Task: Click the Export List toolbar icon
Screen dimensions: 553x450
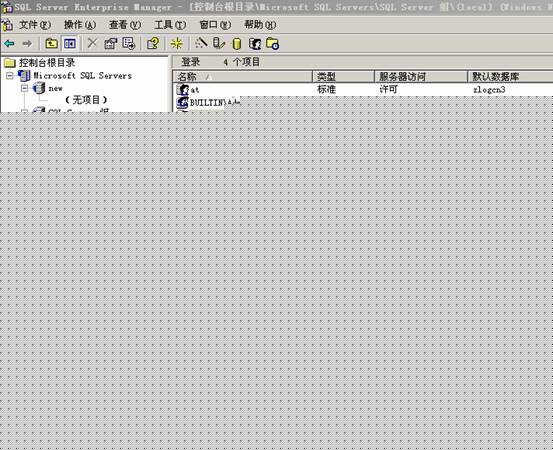Action: (x=129, y=44)
